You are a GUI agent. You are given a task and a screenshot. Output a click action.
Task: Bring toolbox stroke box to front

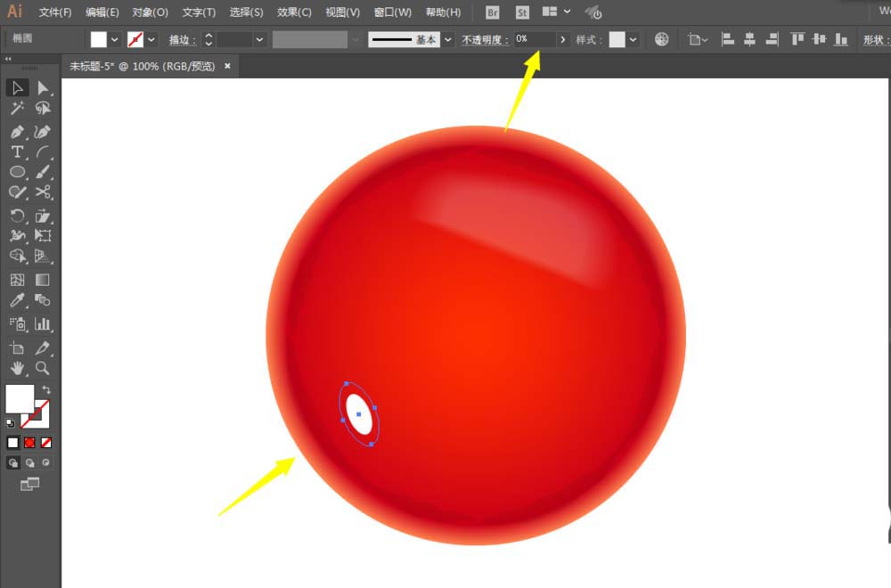pos(42,420)
